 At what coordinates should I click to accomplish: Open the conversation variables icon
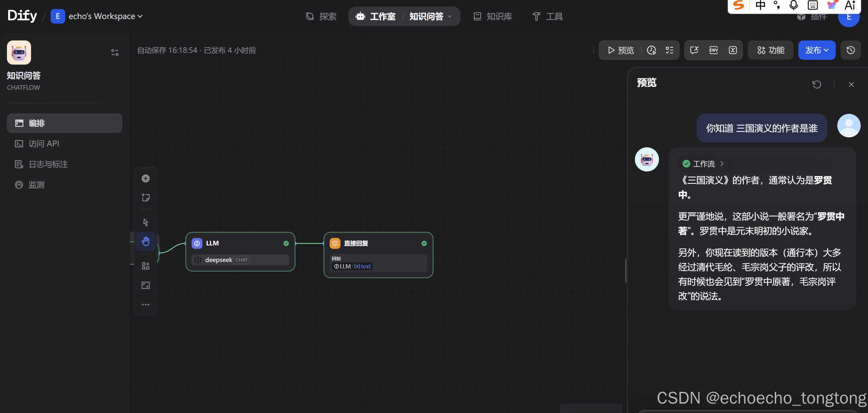click(694, 50)
